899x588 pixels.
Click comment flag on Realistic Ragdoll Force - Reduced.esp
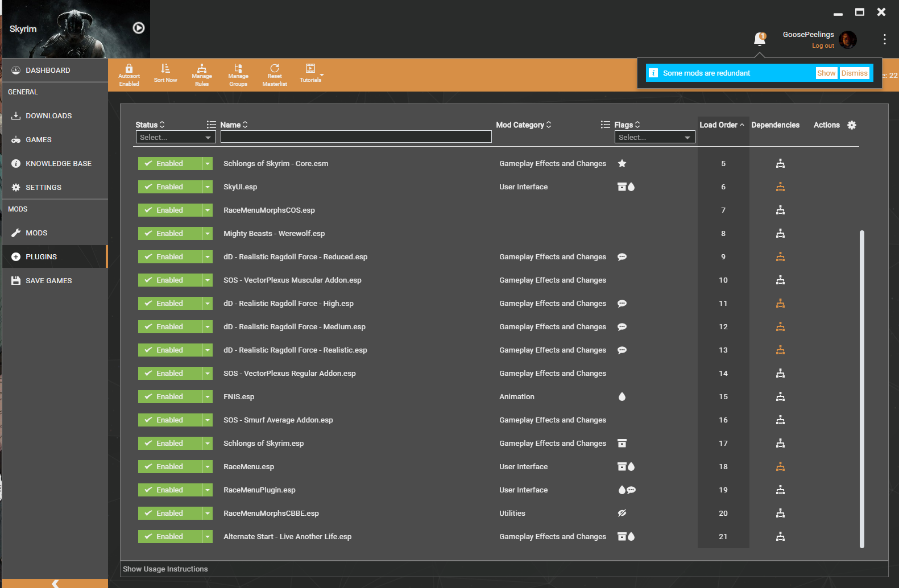pyautogui.click(x=622, y=257)
